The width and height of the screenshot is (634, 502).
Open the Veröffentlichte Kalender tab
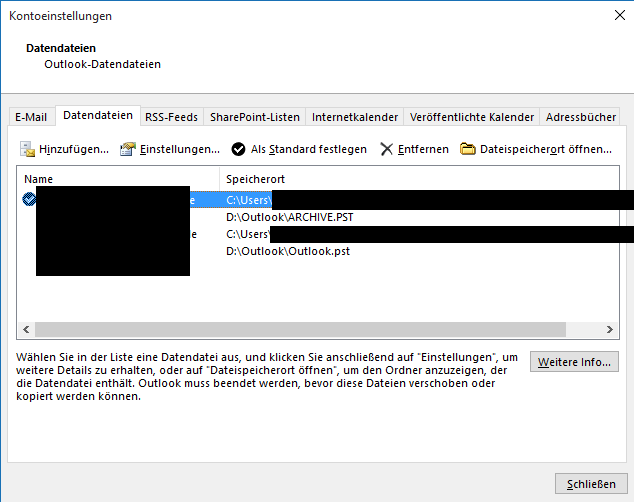(x=471, y=117)
